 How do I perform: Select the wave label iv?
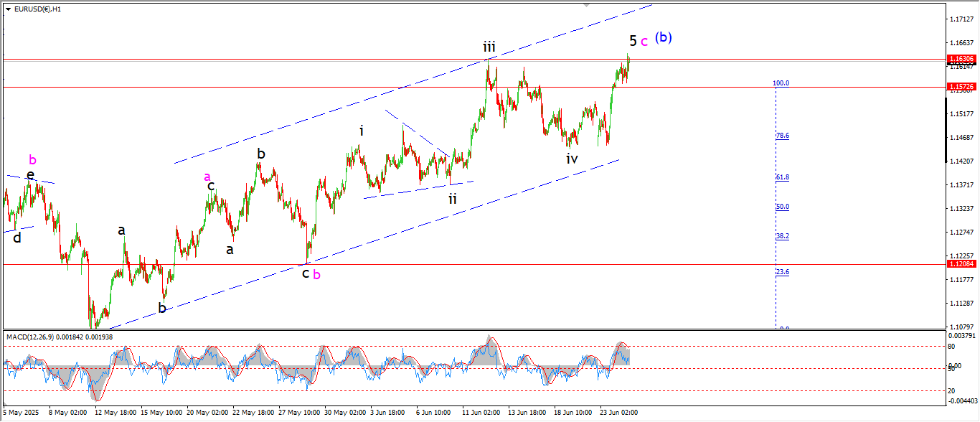click(572, 159)
